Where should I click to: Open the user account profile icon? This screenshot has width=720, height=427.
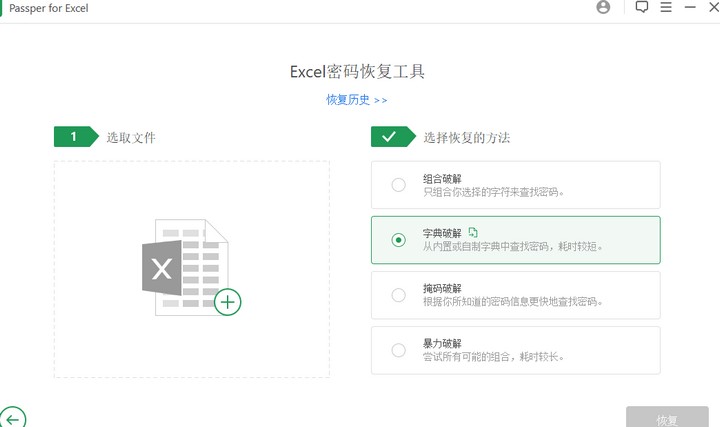pos(603,7)
